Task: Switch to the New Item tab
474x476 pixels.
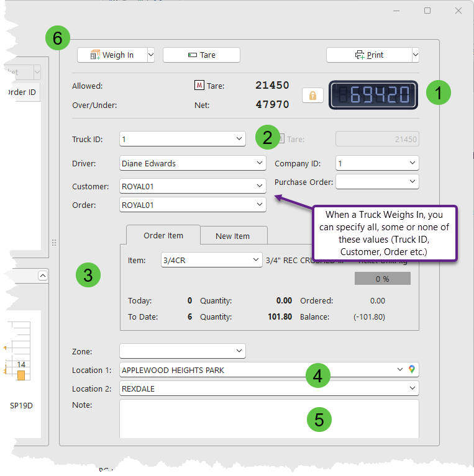Action: tap(233, 236)
